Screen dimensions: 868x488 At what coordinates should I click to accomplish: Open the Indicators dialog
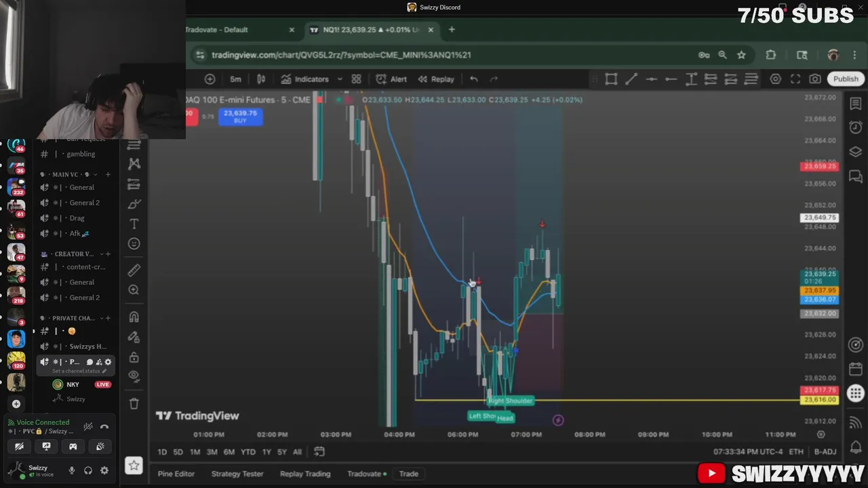304,79
